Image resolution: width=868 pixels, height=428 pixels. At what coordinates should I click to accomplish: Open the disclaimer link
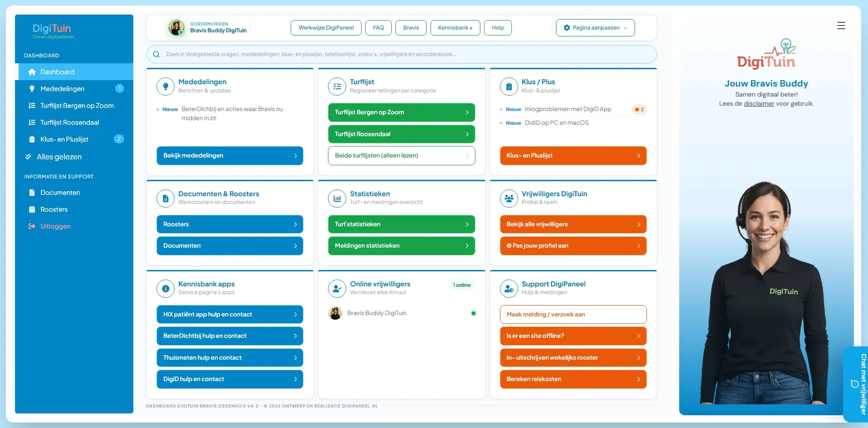[x=759, y=104]
